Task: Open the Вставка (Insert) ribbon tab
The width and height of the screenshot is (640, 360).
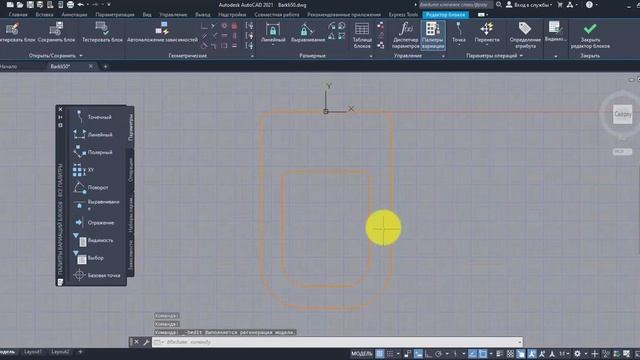Action: point(44,14)
